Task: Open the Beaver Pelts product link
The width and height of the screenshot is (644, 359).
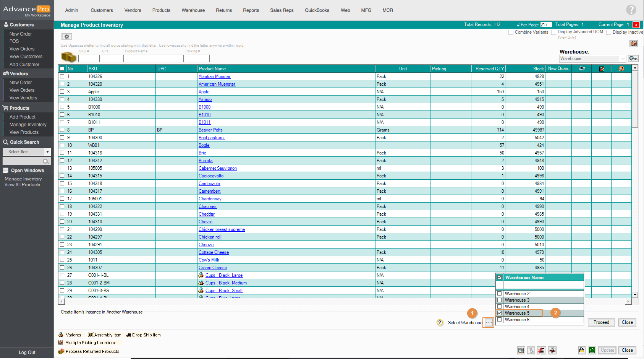Action: (210, 130)
